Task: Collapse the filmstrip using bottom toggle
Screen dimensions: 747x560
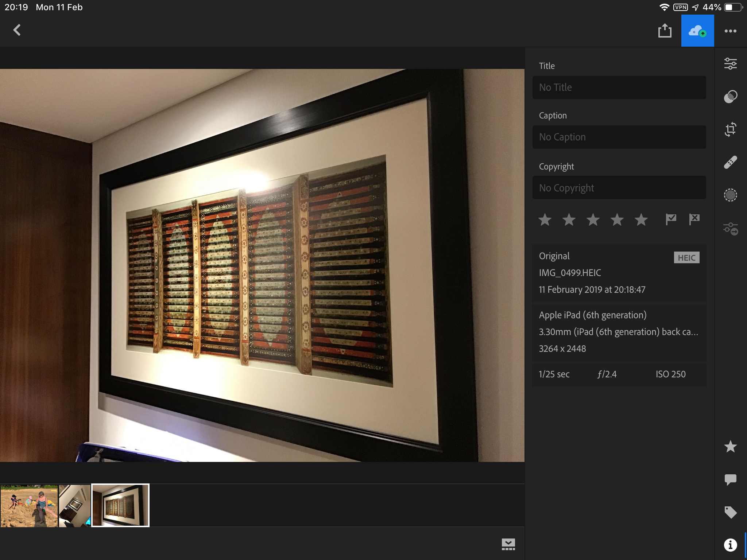Action: click(x=508, y=544)
